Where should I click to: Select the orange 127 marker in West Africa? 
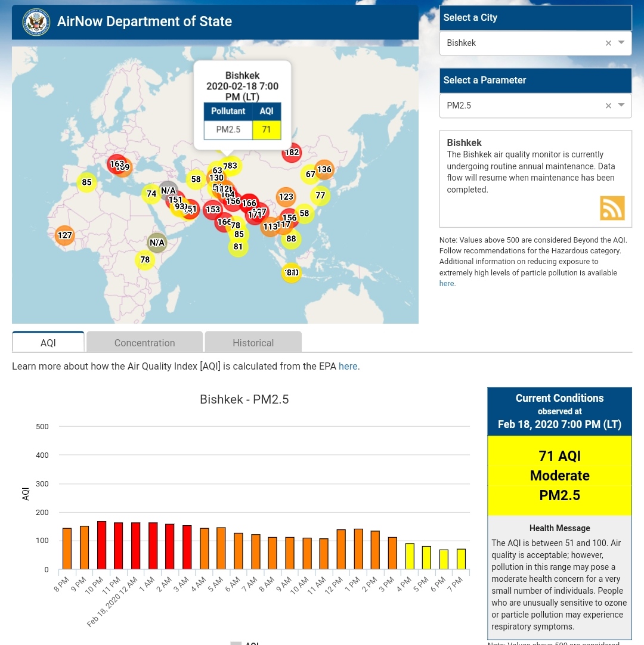point(65,235)
